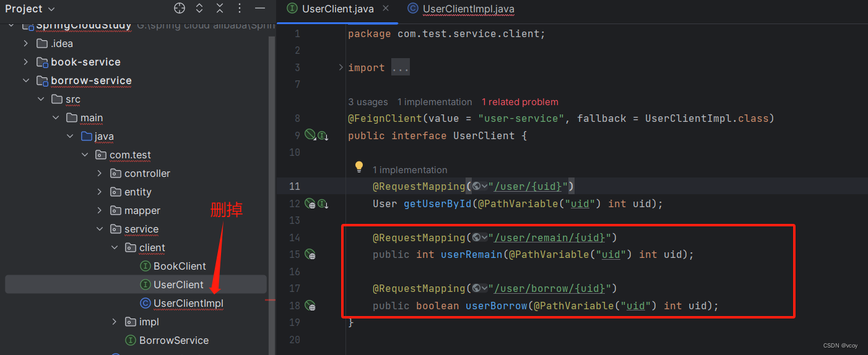Click the userBorrow method name
The width and height of the screenshot is (868, 355).
(x=496, y=306)
